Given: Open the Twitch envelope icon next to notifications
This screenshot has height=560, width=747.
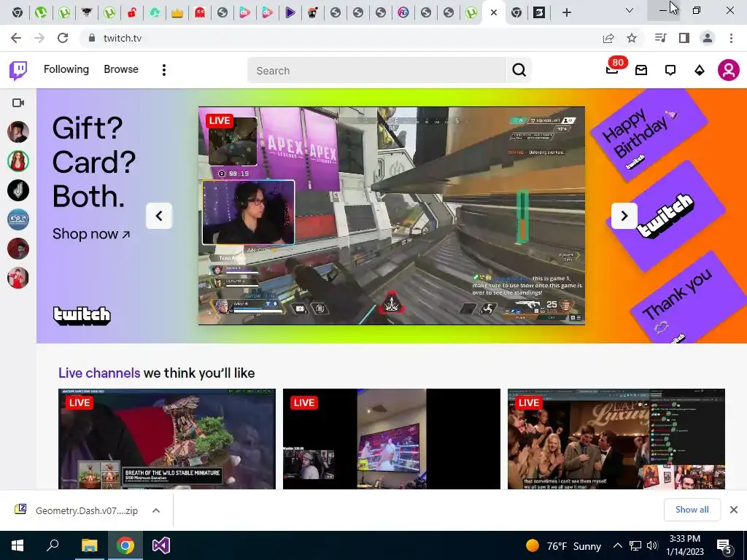Looking at the screenshot, I should click(x=641, y=71).
